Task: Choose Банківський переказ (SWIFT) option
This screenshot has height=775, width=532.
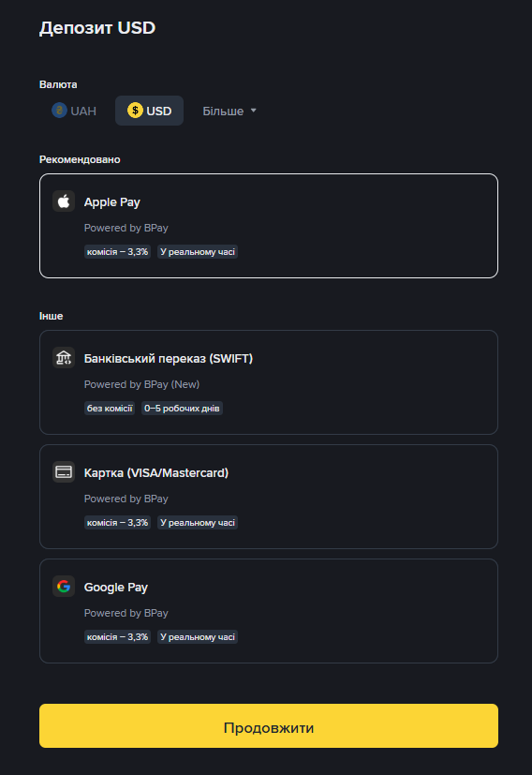Action: (x=269, y=382)
